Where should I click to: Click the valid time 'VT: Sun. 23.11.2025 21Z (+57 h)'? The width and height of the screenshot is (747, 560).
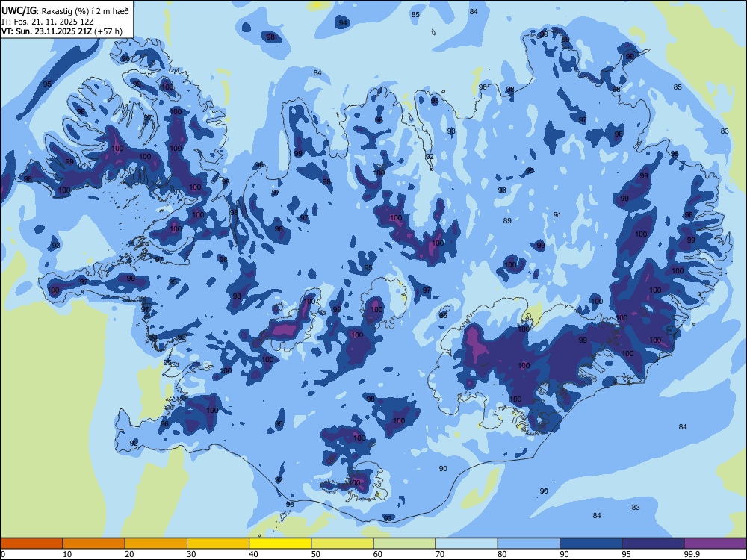62,31
